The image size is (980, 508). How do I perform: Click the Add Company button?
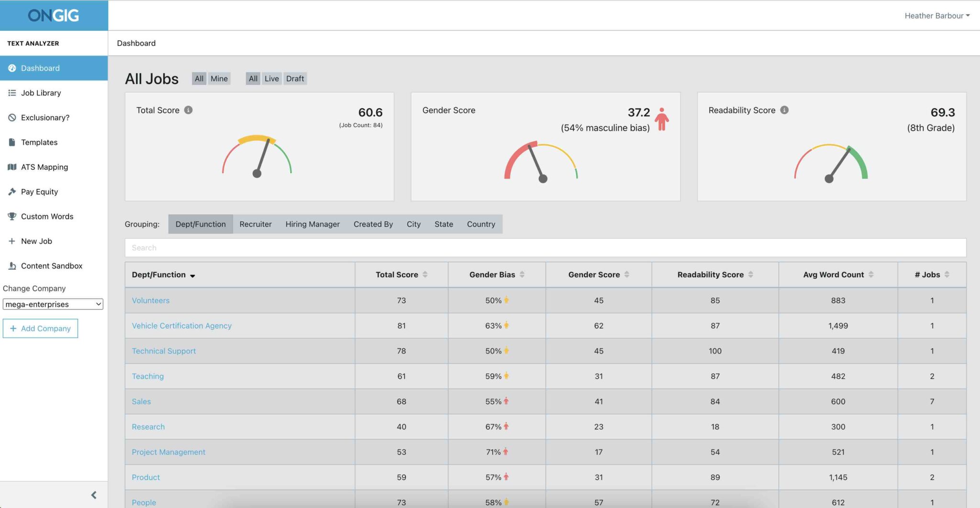[40, 329]
